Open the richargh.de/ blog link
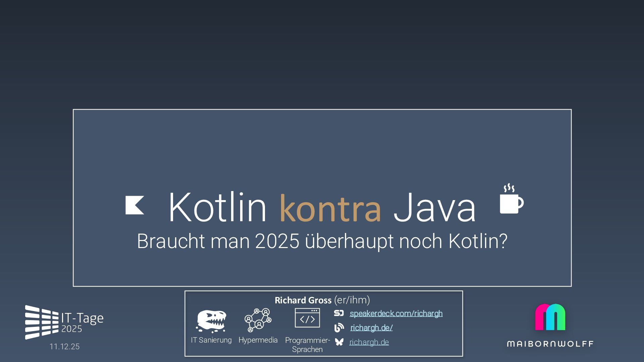This screenshot has height=362, width=644. [x=371, y=328]
